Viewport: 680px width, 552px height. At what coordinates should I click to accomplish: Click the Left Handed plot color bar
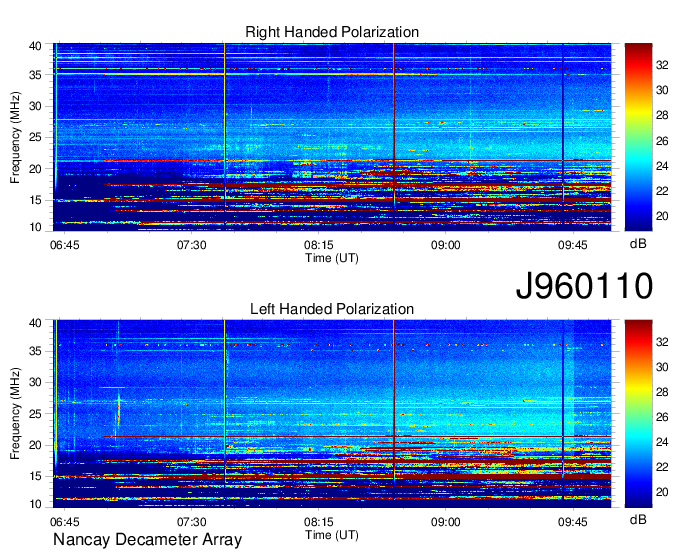click(x=638, y=414)
